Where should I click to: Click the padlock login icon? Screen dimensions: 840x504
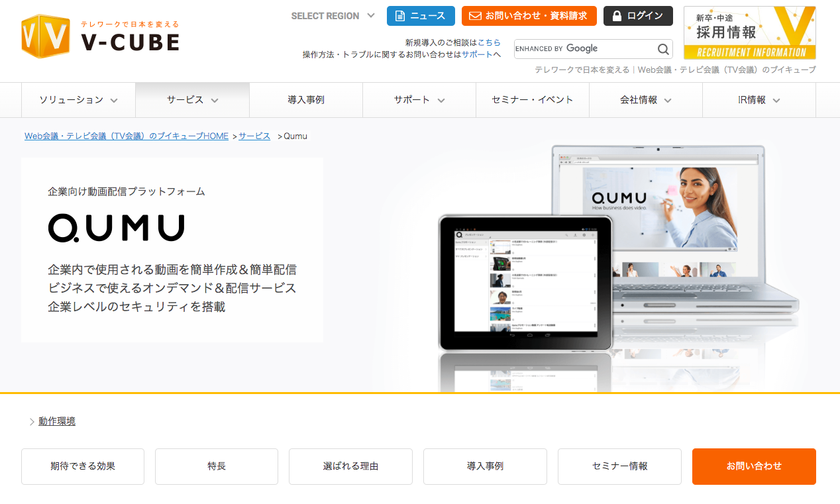pyautogui.click(x=617, y=16)
